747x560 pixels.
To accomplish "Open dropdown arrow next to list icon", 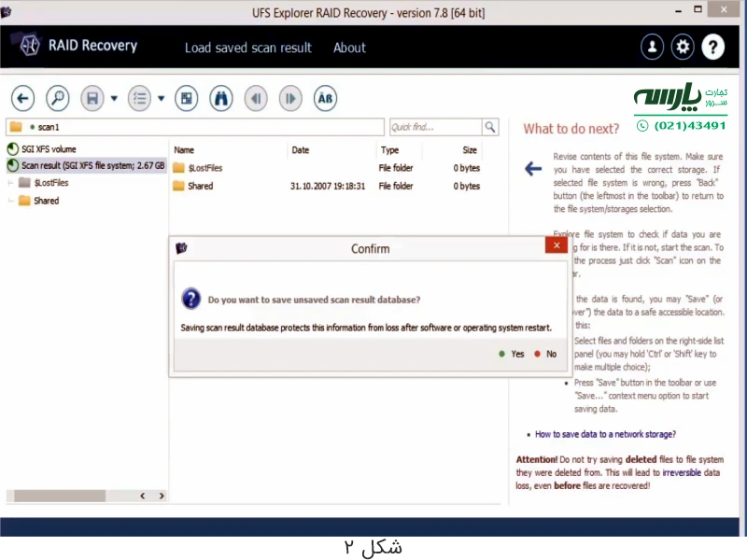I will pyautogui.click(x=161, y=98).
